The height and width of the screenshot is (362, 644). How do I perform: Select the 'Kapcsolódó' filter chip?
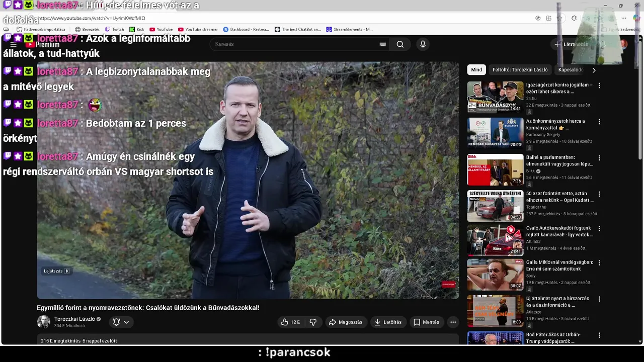tap(571, 70)
